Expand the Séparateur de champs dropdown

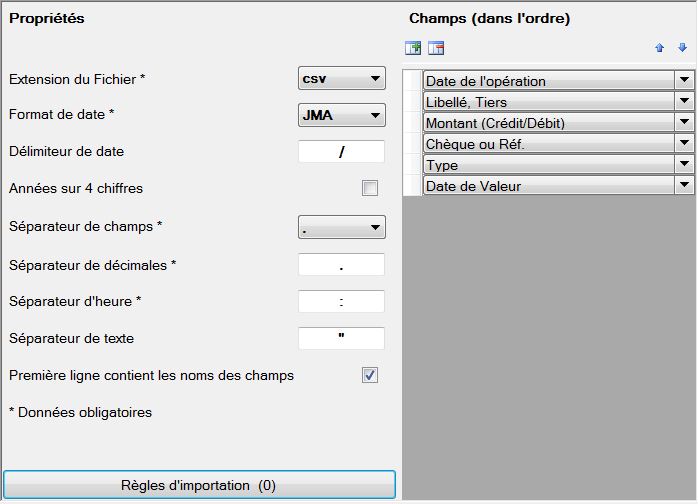tap(341, 227)
